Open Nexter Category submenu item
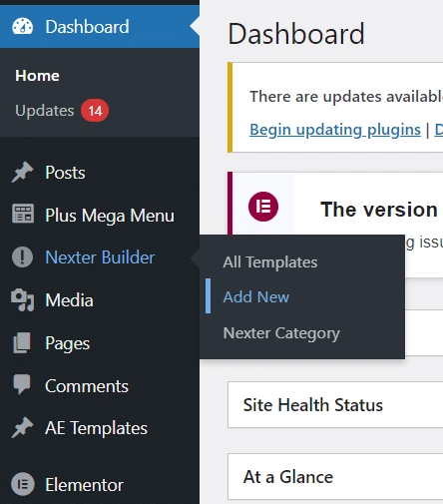The width and height of the screenshot is (443, 504). coord(281,333)
